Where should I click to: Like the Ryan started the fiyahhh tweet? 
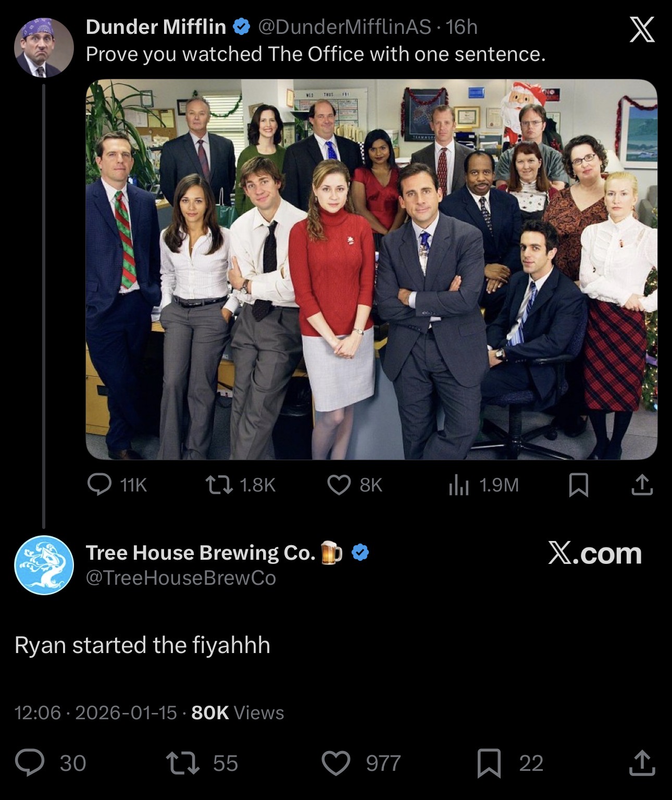point(362,762)
